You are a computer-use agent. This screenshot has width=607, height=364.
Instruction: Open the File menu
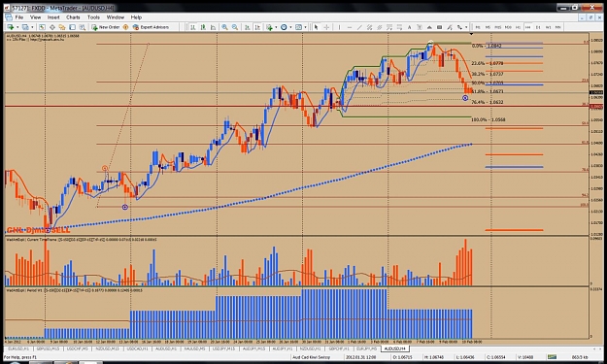tap(19, 17)
